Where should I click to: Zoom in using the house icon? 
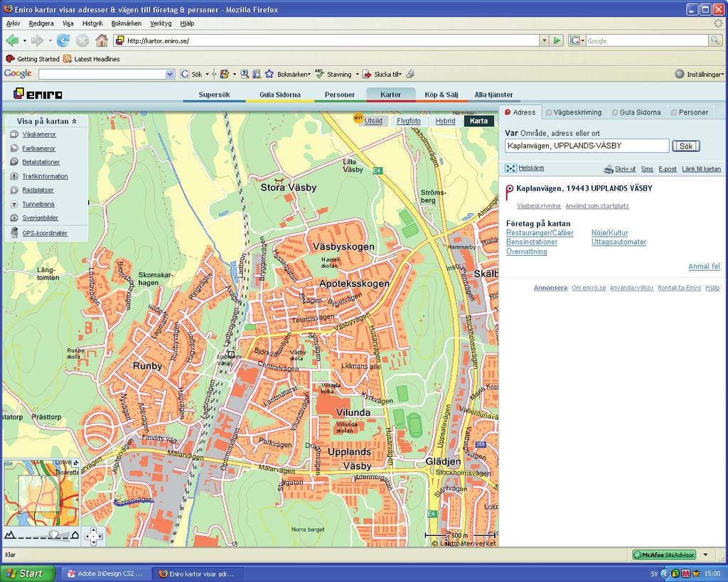(75, 535)
